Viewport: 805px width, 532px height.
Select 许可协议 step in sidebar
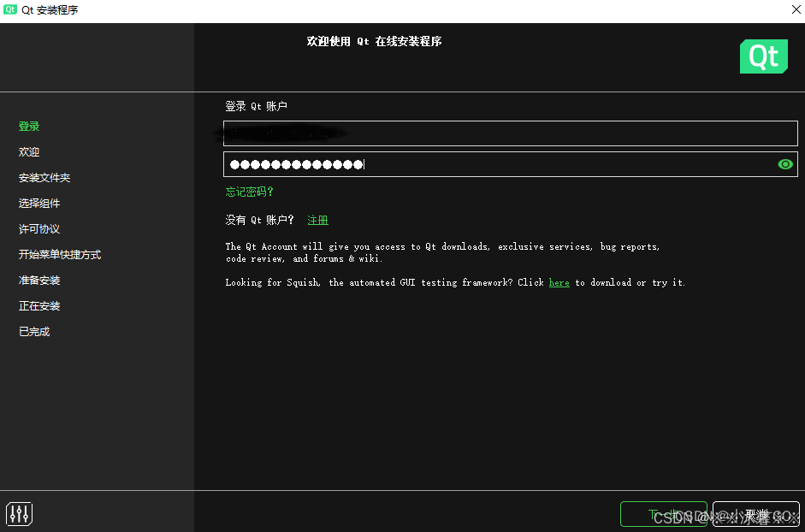coord(39,229)
